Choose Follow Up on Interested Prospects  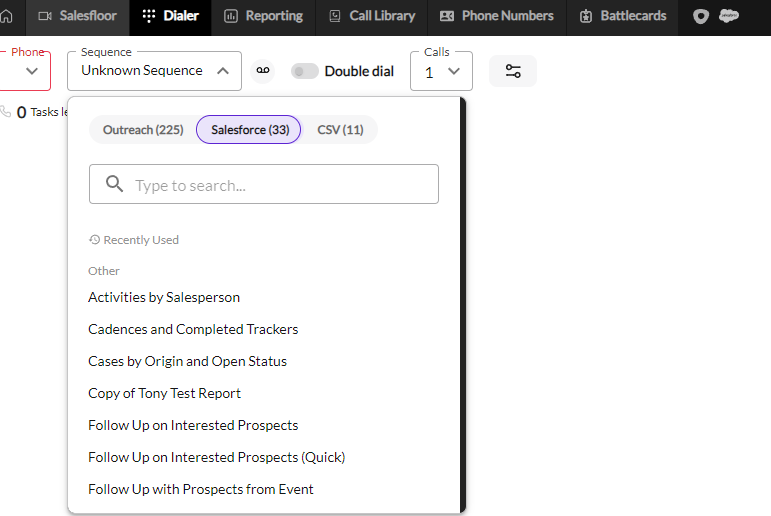(193, 425)
